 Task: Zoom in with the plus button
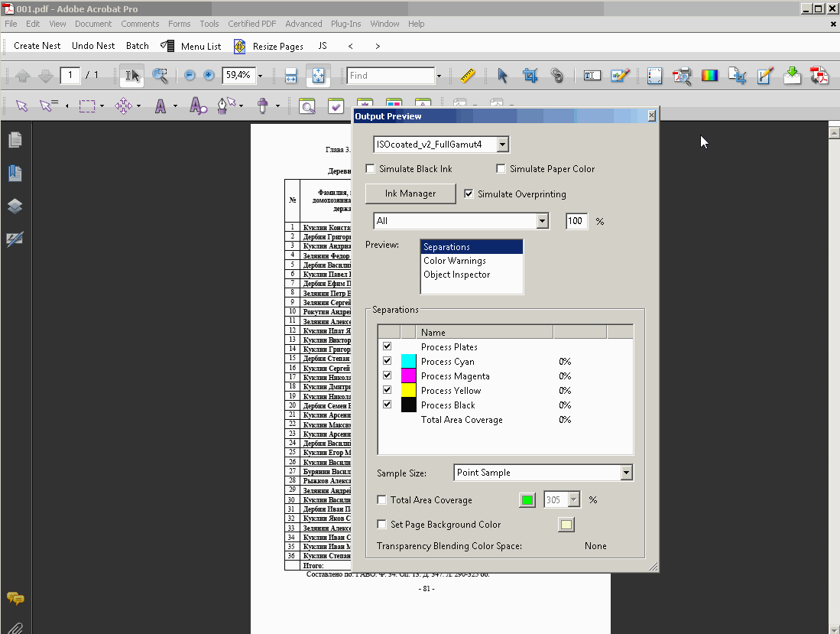(x=209, y=76)
